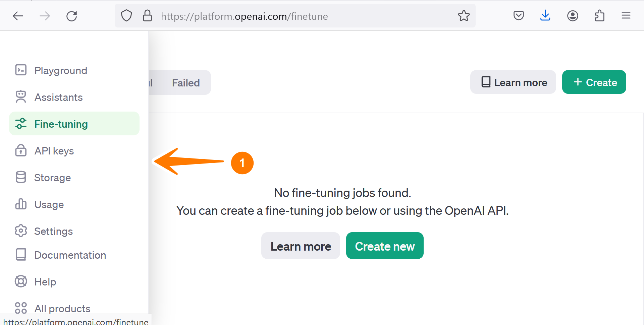Open the Firefox account menu

point(573,16)
